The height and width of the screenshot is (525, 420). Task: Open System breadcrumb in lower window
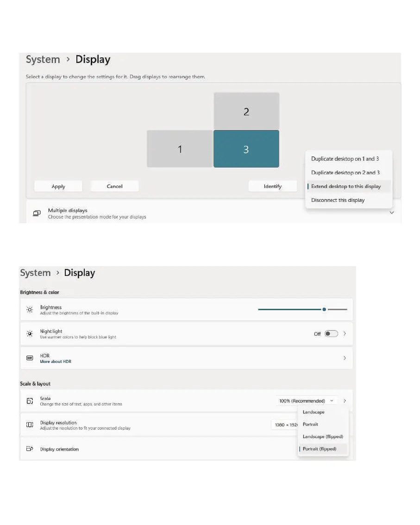[35, 273]
